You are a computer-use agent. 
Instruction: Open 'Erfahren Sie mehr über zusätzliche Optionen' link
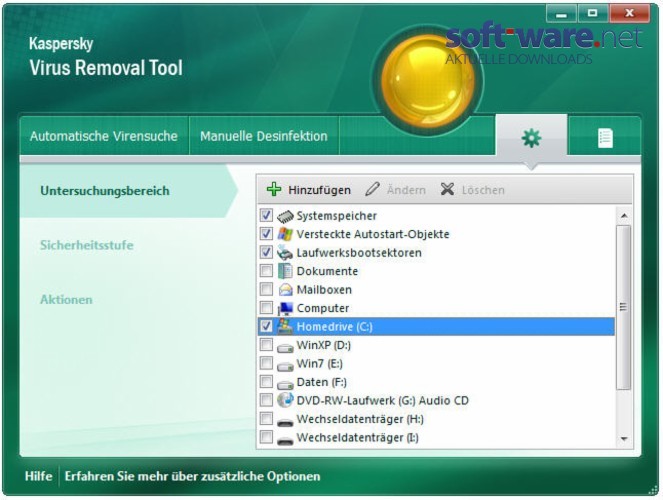coord(192,476)
